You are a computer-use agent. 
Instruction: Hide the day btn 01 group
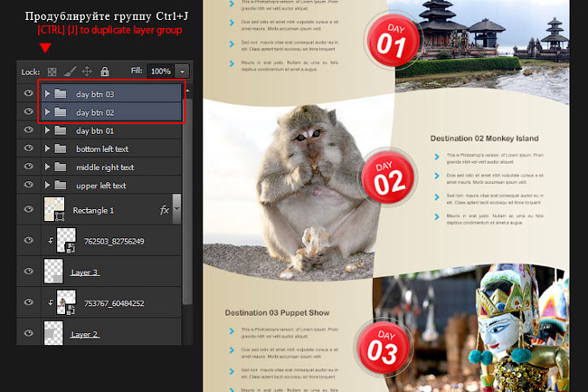pyautogui.click(x=29, y=129)
